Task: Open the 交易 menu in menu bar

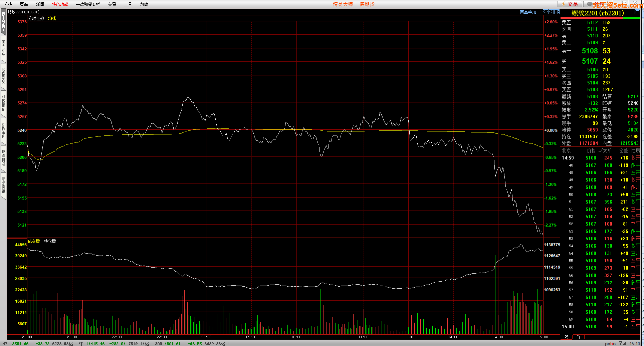Action: tap(112, 4)
